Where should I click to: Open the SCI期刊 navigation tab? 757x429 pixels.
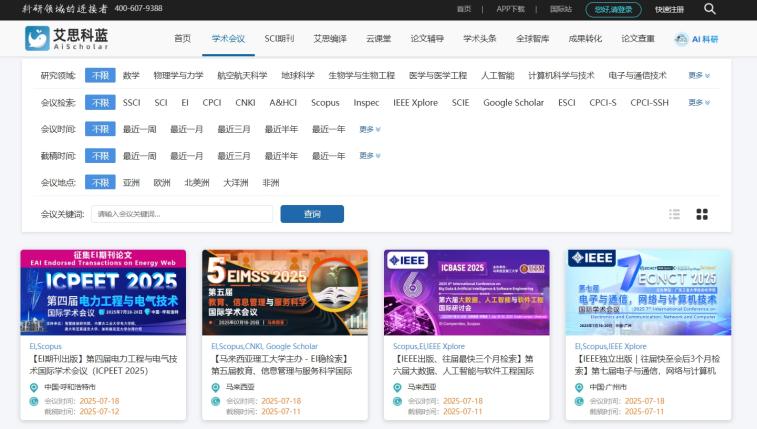(x=279, y=39)
